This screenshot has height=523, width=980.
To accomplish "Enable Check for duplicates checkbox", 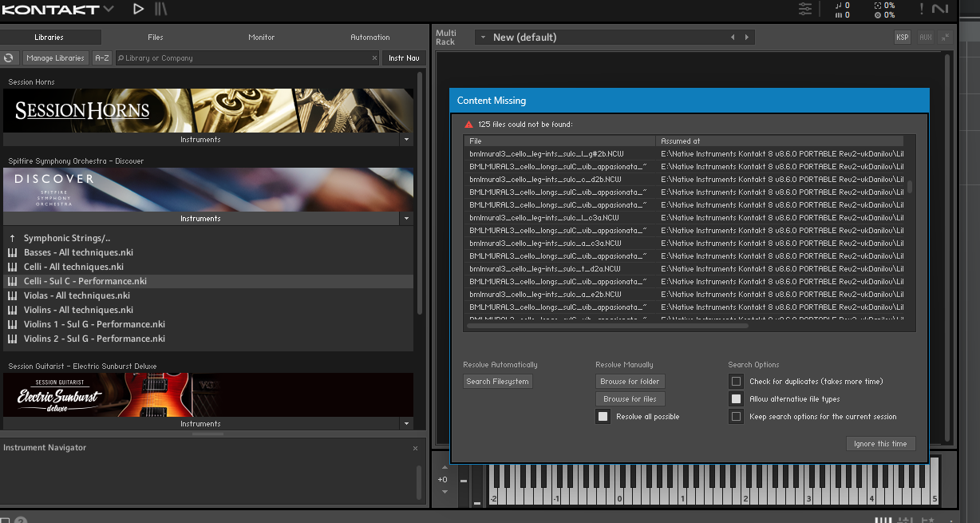I will coord(737,382).
